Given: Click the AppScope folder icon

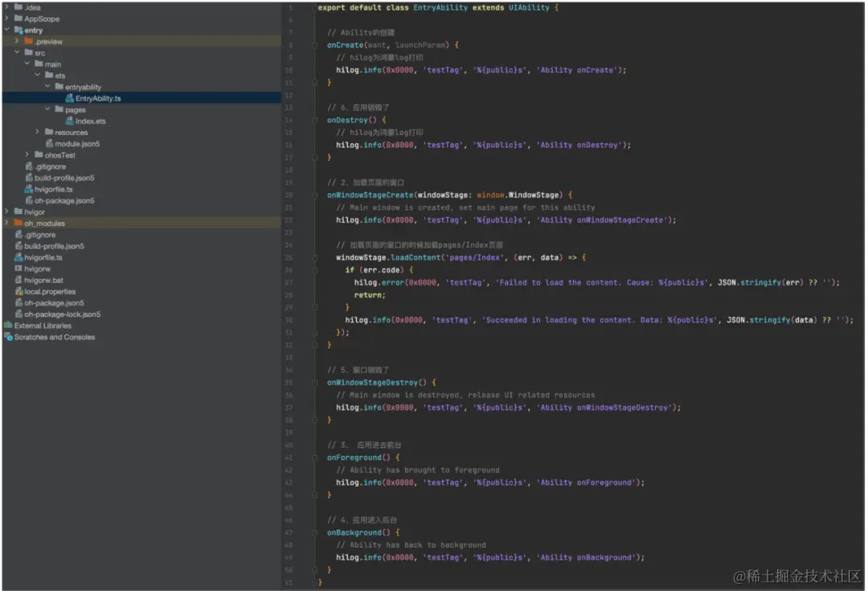Looking at the screenshot, I should tap(18, 18).
